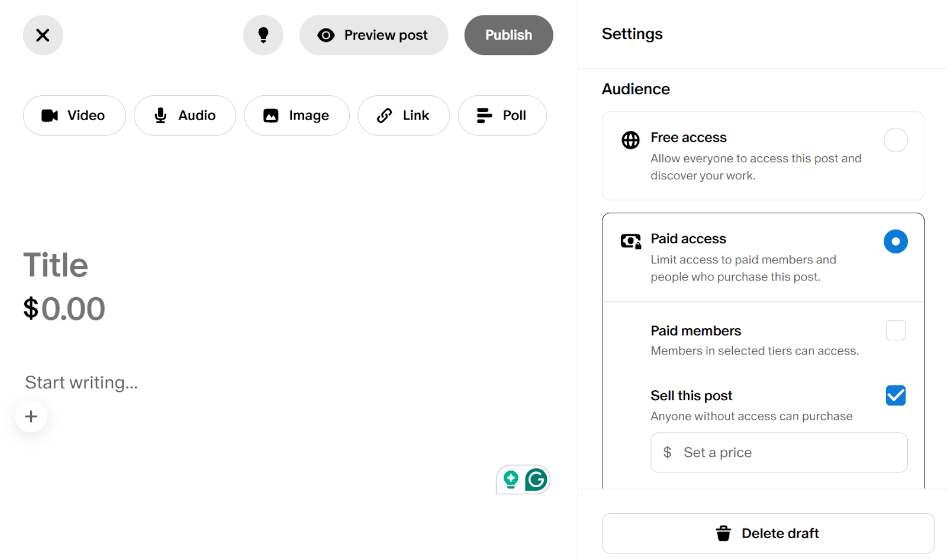Screen dimensions: 947x560
Task: Attach a Link to the post
Action: (404, 115)
